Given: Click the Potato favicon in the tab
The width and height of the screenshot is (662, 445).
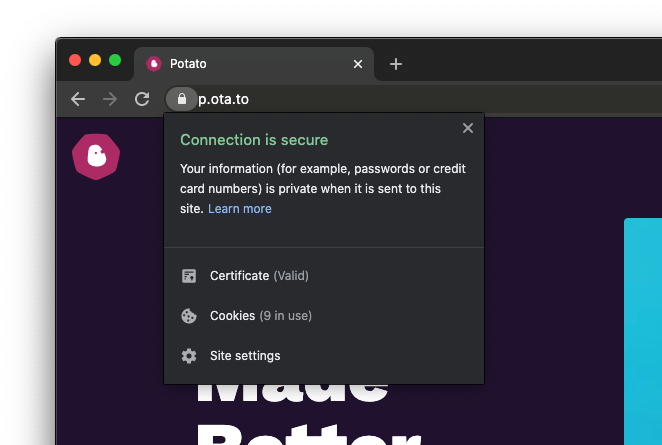Looking at the screenshot, I should (154, 64).
